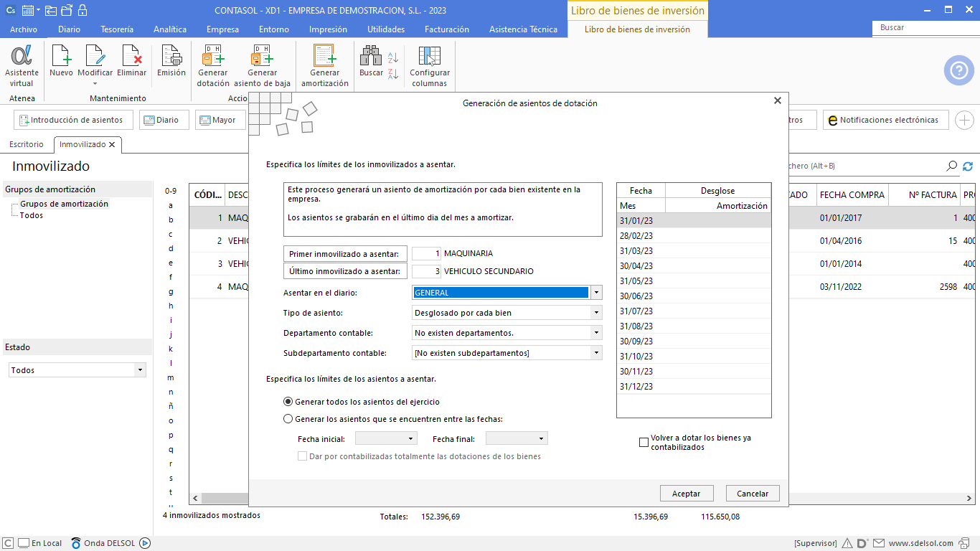Expand the Asentar en el diario dropdown
The height and width of the screenshot is (551, 980).
(x=596, y=293)
